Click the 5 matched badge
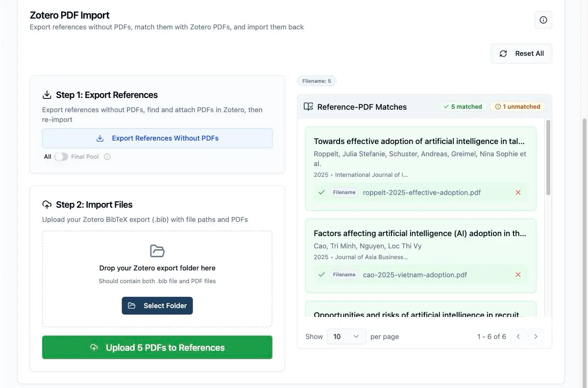Screen dimensions: 588x388 point(463,107)
